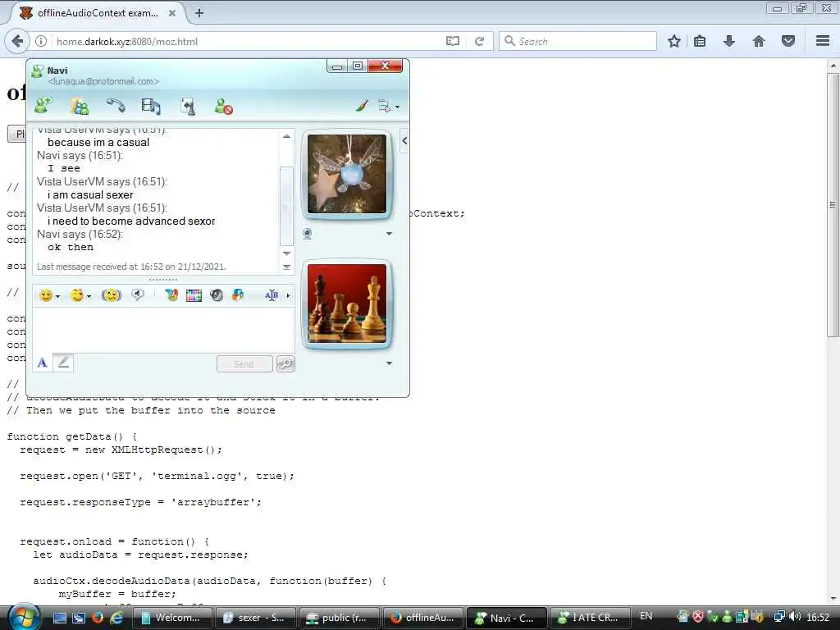Open the search button next to Send
The image size is (840, 630).
[285, 363]
